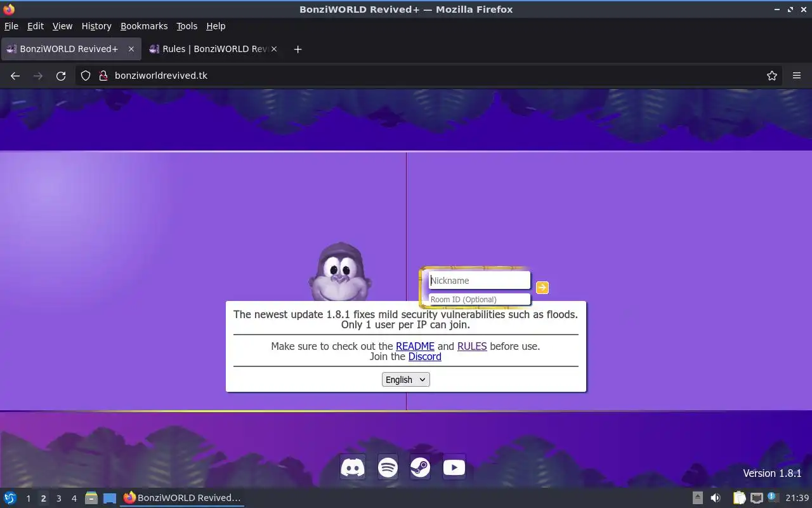Click the Bonzi gorilla character image
This screenshot has height=508, width=812.
tap(340, 272)
